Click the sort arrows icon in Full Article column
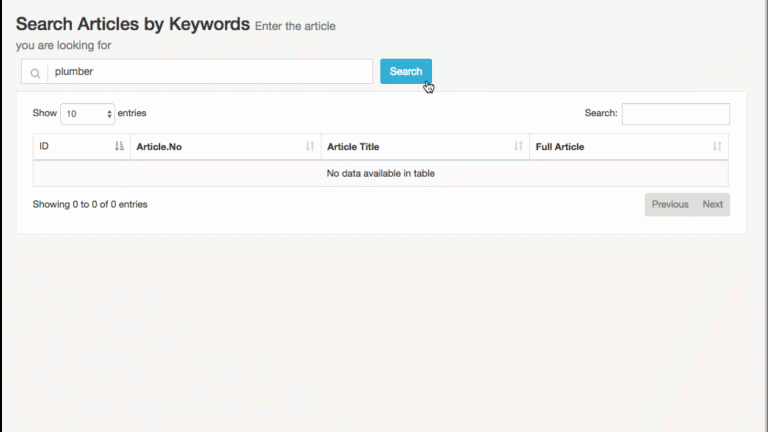Viewport: 768px width, 432px height. tap(717, 147)
